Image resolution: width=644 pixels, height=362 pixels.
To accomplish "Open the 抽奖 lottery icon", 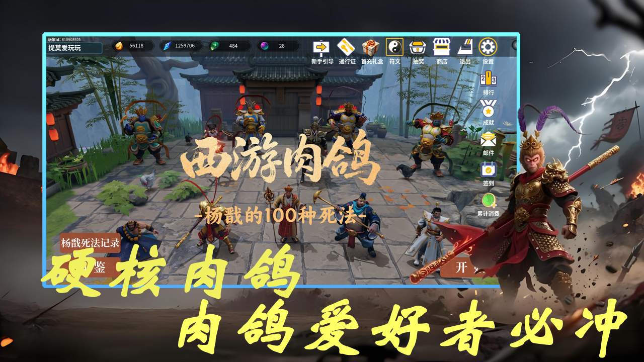I will tap(418, 47).
